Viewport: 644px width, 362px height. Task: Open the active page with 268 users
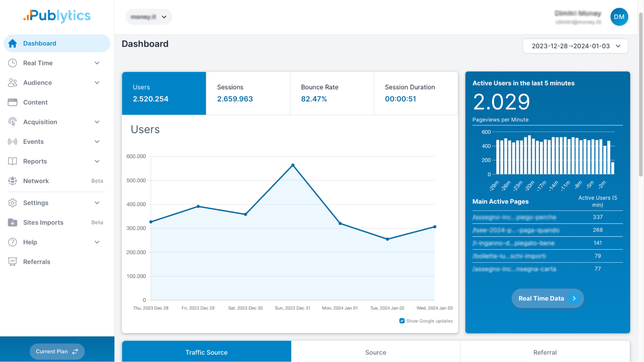pos(516,230)
